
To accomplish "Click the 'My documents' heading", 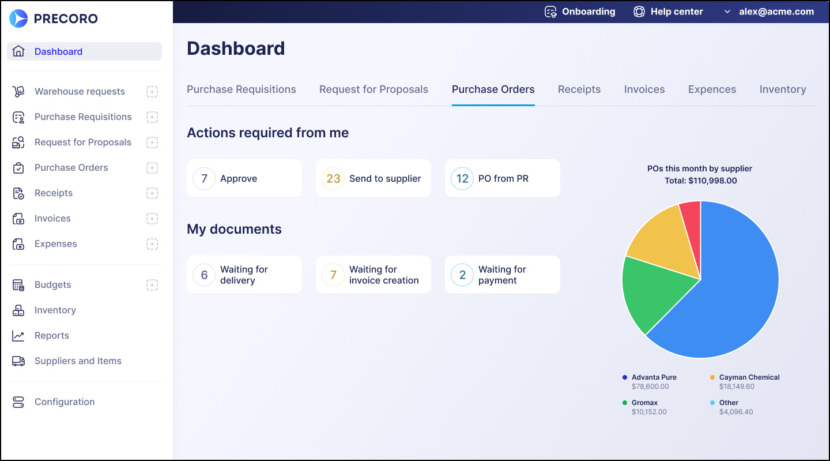I will (234, 229).
